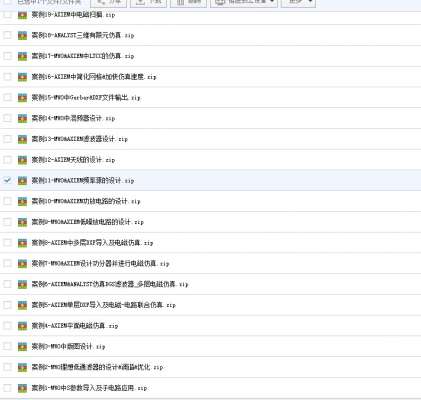Viewport: 421px width, 400px height.
Task: Click file name 案例14-MWO中混频器设计.zip
Action: [73, 118]
